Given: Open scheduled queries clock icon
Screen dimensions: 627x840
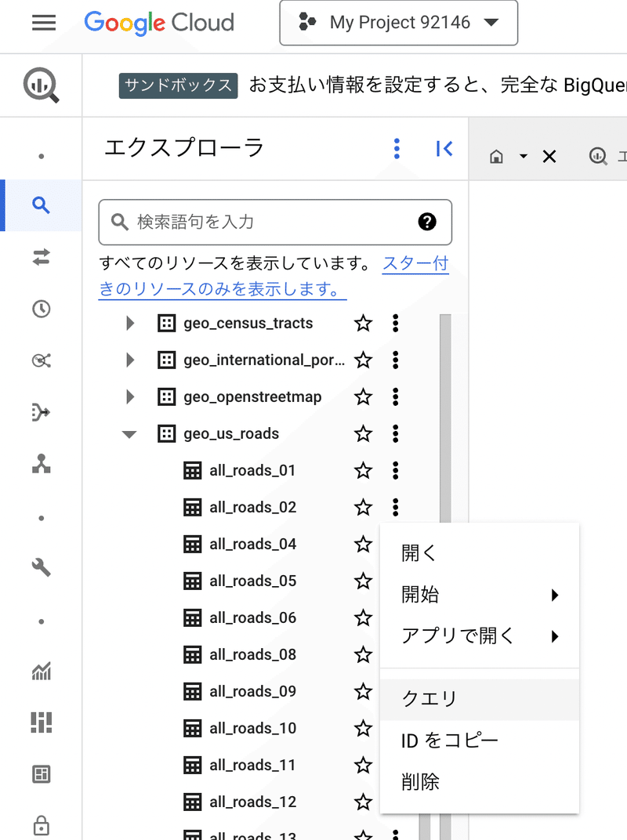Looking at the screenshot, I should pos(41,309).
